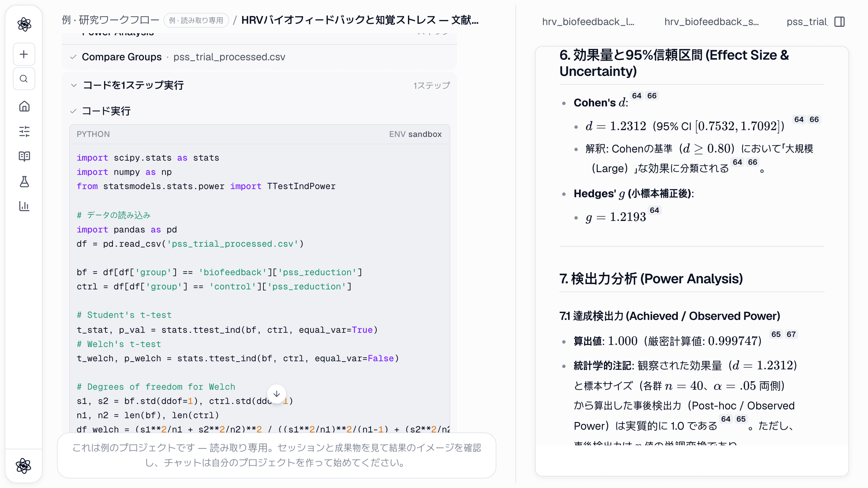
Task: Click the plus new-project icon
Action: tap(24, 54)
